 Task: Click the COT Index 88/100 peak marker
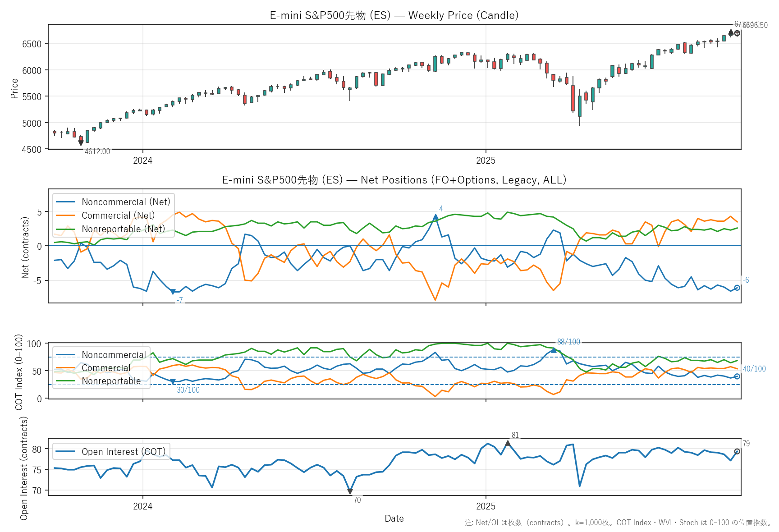pyautogui.click(x=554, y=350)
